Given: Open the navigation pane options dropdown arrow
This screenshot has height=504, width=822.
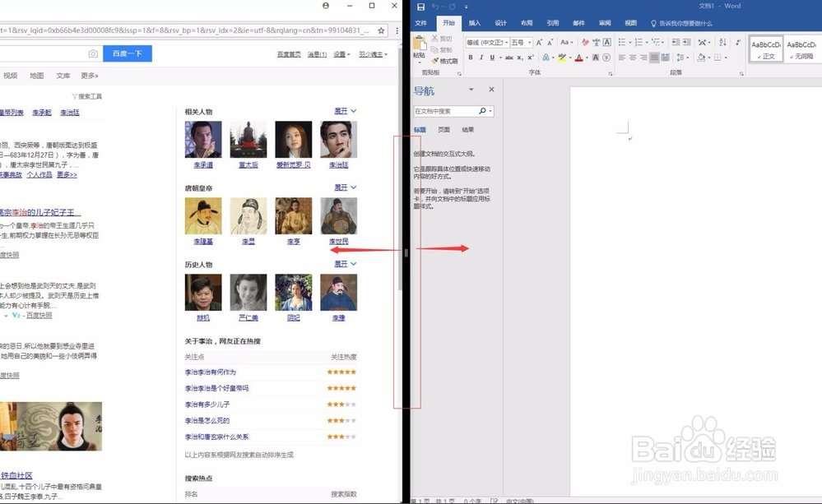Looking at the screenshot, I should (x=471, y=90).
